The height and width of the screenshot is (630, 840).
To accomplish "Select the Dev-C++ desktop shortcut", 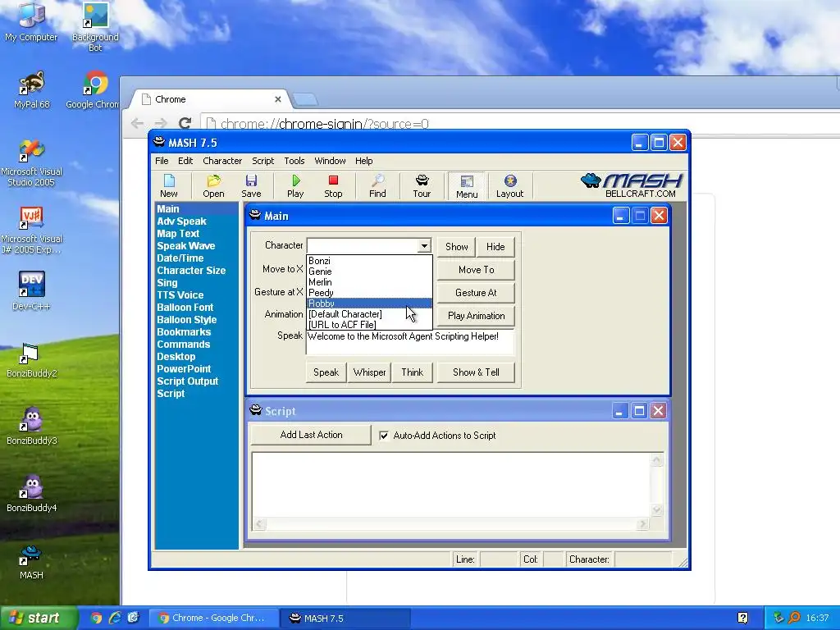I will [x=32, y=291].
